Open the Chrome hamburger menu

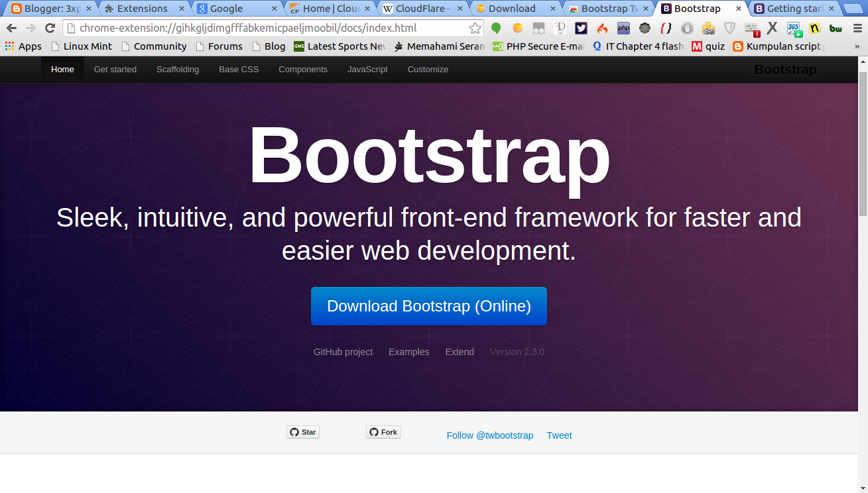[857, 28]
